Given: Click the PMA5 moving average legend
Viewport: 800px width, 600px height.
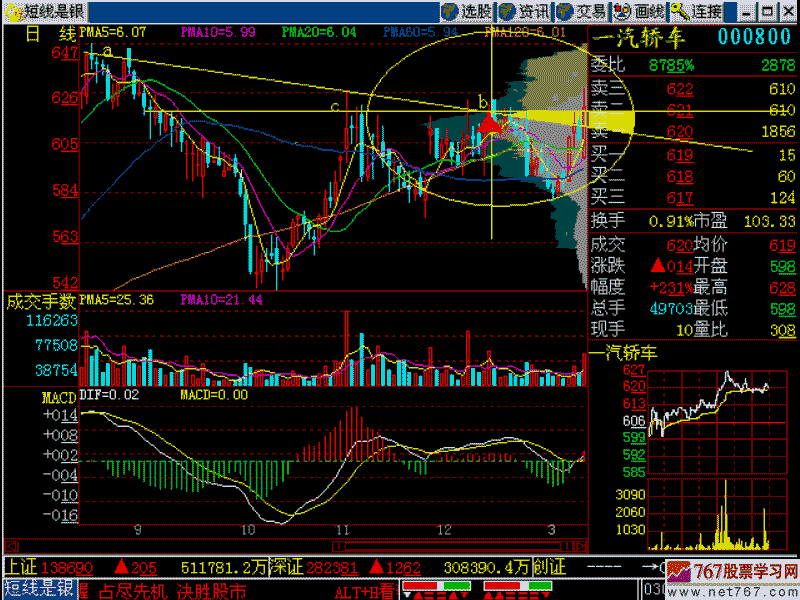Looking at the screenshot, I should click(113, 32).
